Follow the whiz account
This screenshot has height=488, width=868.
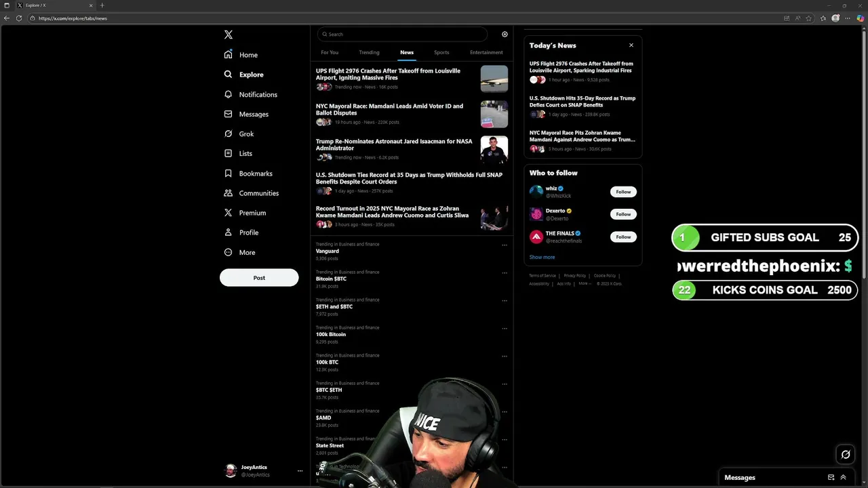[623, 192]
